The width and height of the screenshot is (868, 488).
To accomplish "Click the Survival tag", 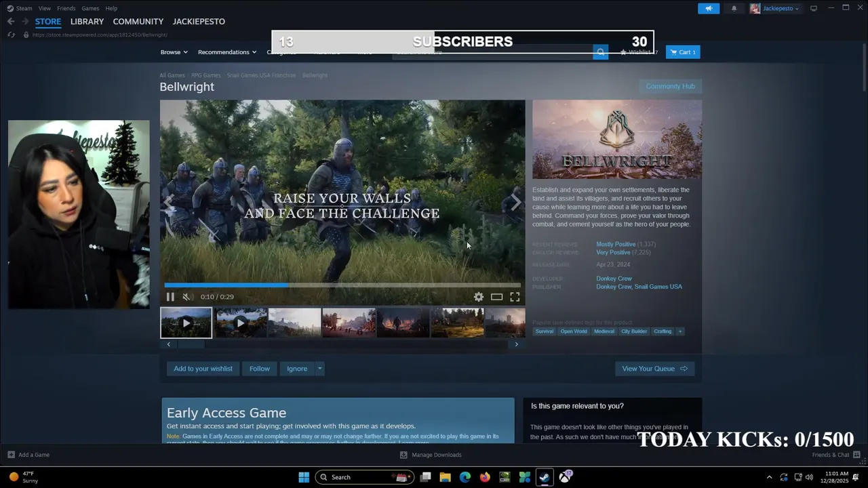I will (545, 331).
